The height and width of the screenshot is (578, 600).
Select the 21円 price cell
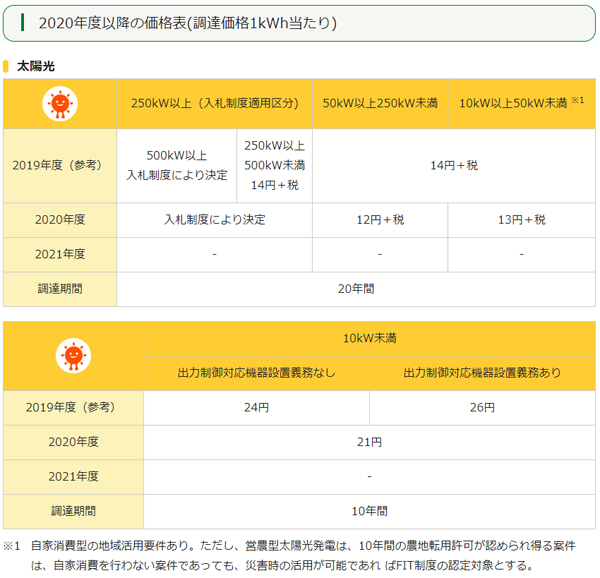(x=369, y=442)
